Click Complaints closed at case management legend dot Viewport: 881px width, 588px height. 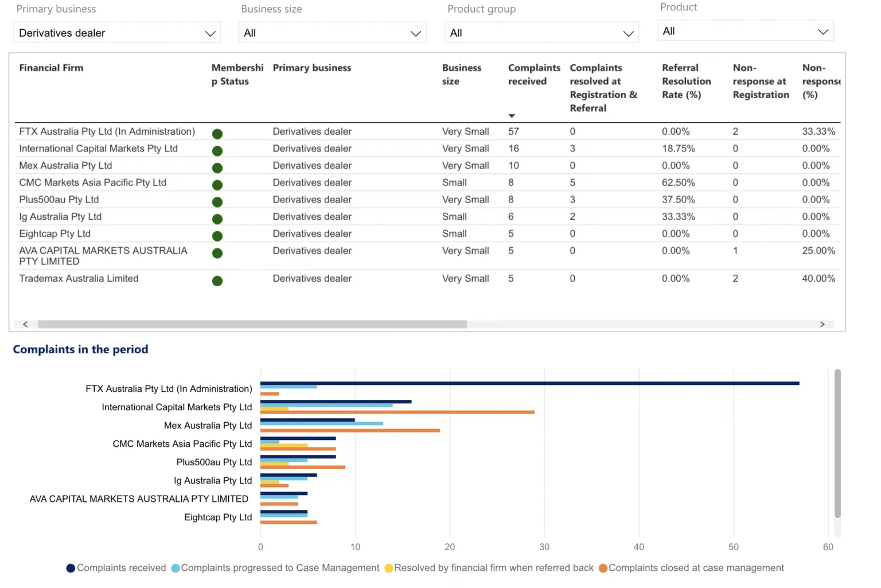pos(603,568)
